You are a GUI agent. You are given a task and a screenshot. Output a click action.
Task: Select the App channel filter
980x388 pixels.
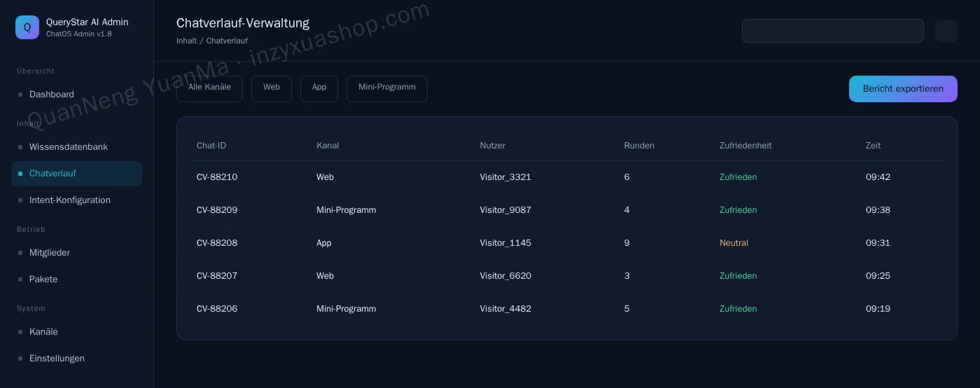[x=319, y=89]
